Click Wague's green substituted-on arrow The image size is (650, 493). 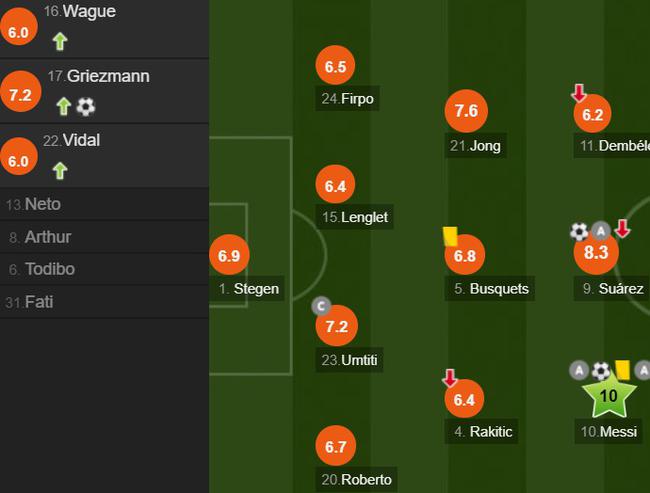pos(60,41)
